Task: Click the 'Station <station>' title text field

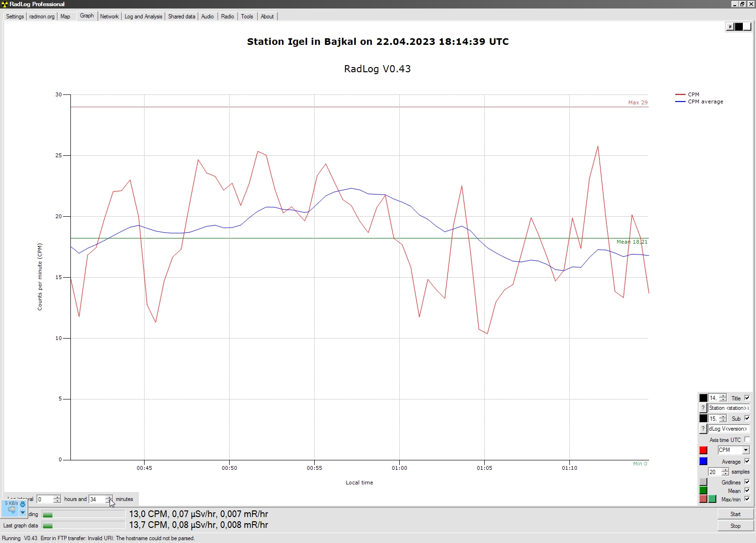Action: coord(729,408)
